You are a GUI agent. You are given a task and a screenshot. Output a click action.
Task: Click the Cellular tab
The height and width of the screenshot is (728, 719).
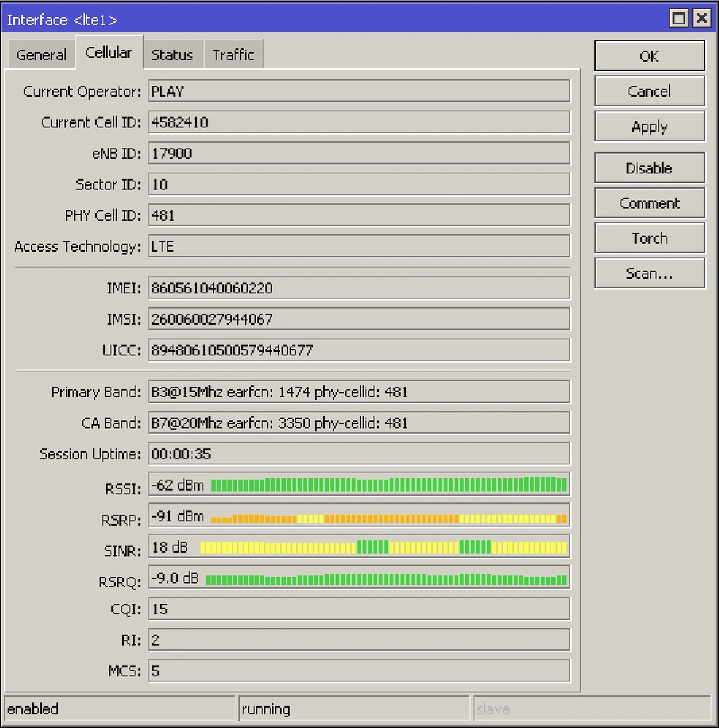pyautogui.click(x=109, y=52)
